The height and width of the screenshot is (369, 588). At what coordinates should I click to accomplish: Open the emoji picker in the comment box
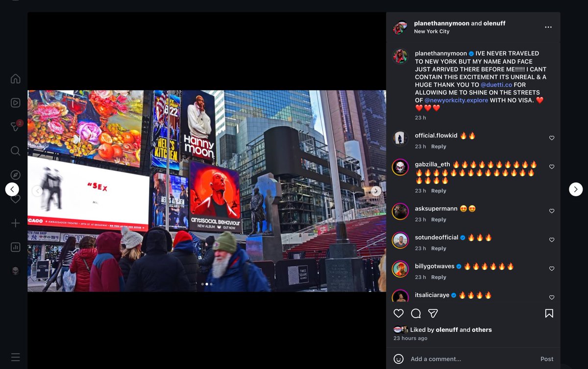coord(399,359)
